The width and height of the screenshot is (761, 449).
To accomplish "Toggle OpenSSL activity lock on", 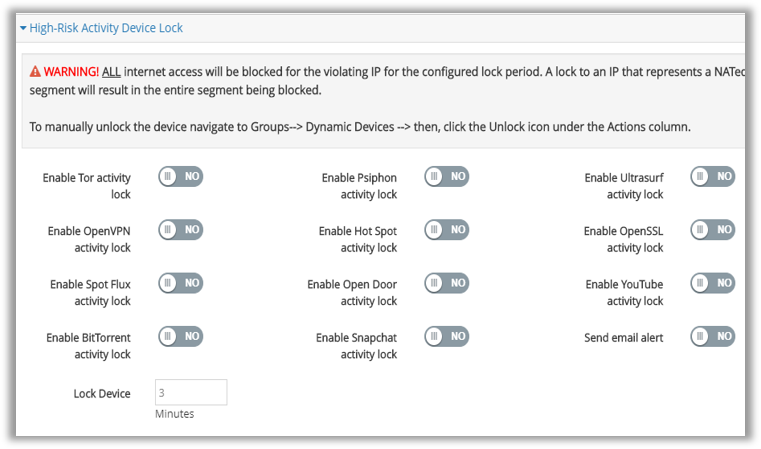I will click(x=713, y=230).
